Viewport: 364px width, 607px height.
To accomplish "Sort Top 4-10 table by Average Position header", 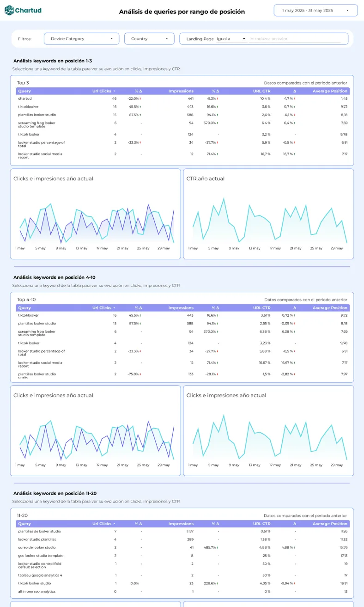I will pos(330,308).
